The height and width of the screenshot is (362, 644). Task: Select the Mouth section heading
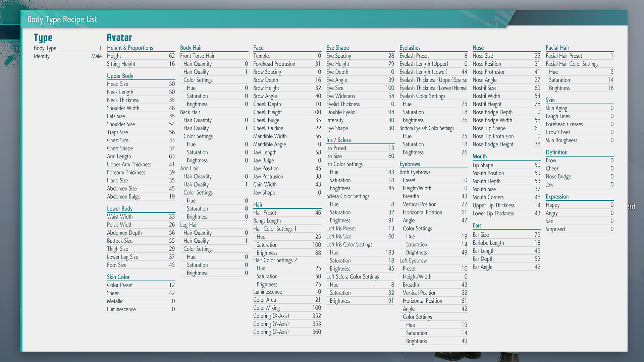click(x=479, y=156)
